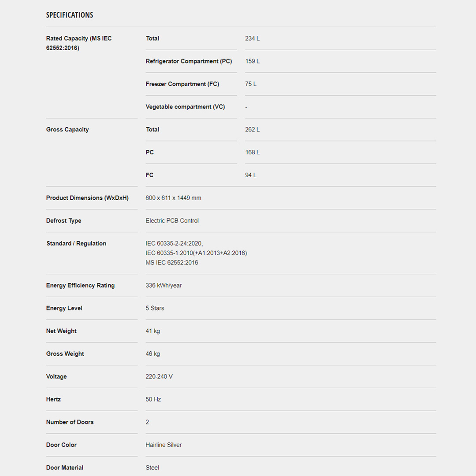This screenshot has width=476, height=476.
Task: Select the 262 L gross total value
Action: [x=252, y=130]
